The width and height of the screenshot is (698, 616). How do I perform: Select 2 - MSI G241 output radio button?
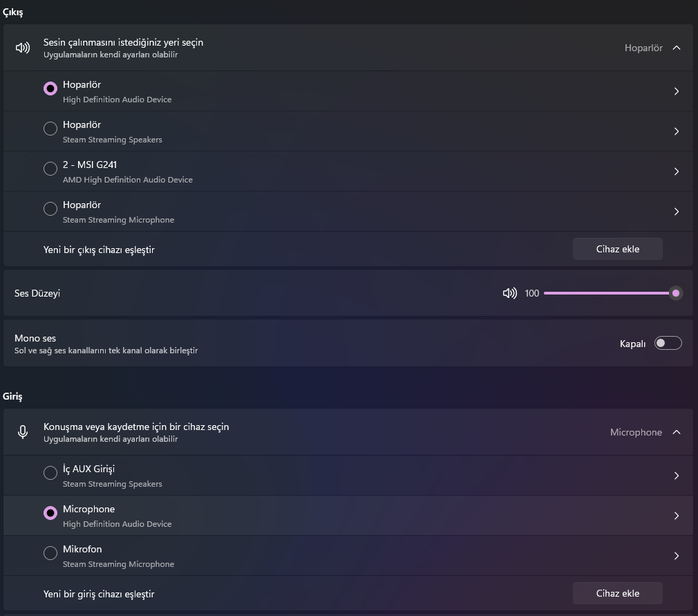[50, 169]
